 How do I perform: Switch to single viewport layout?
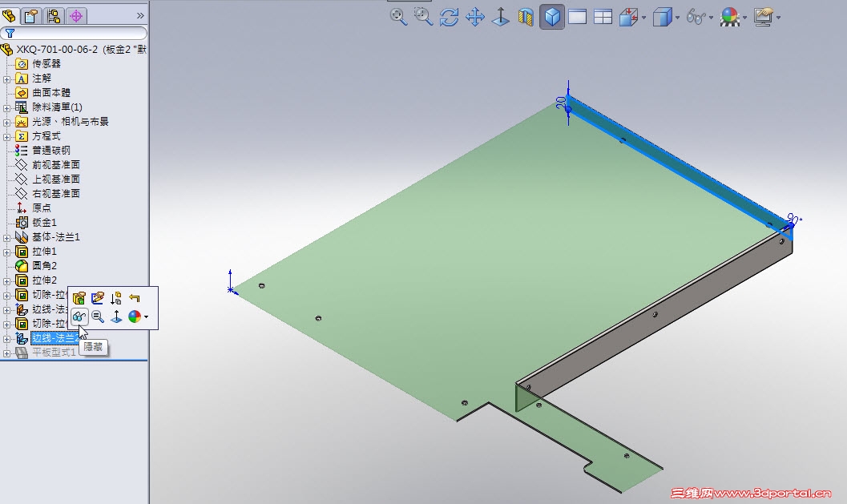(578, 18)
